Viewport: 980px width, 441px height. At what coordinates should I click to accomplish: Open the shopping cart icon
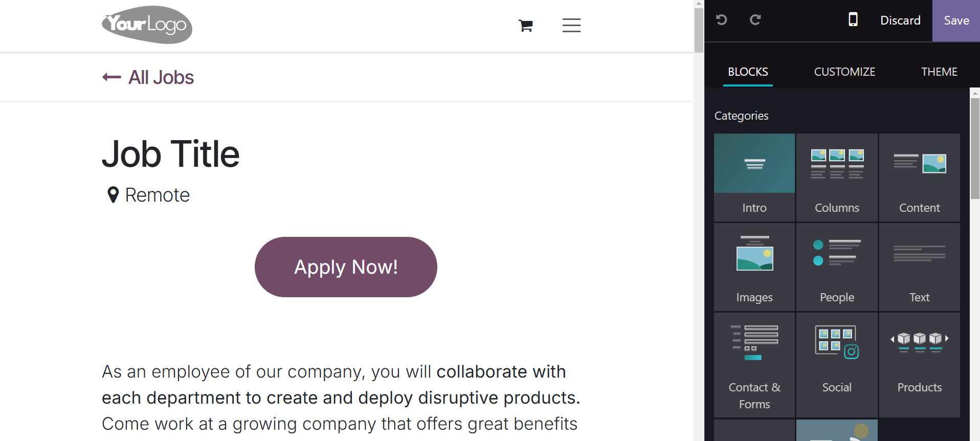[x=526, y=26]
